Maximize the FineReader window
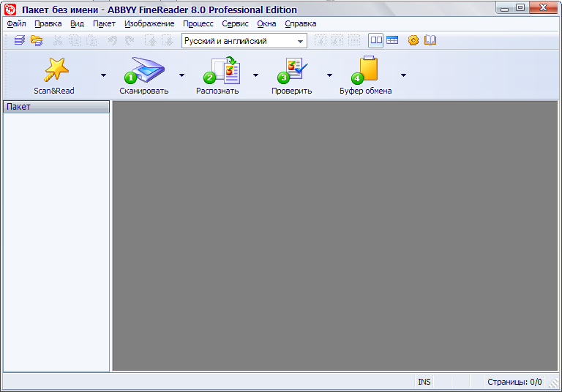The height and width of the screenshot is (392, 562). [x=520, y=8]
